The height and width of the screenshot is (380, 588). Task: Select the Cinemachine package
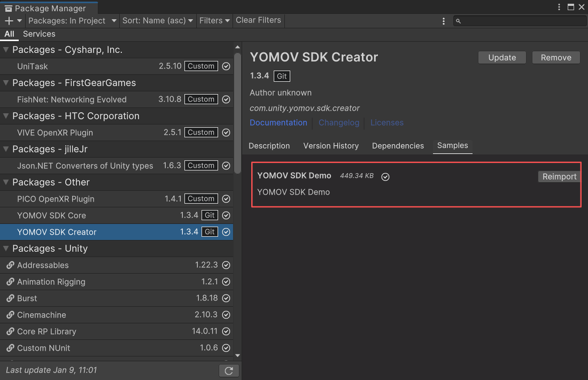pos(117,315)
